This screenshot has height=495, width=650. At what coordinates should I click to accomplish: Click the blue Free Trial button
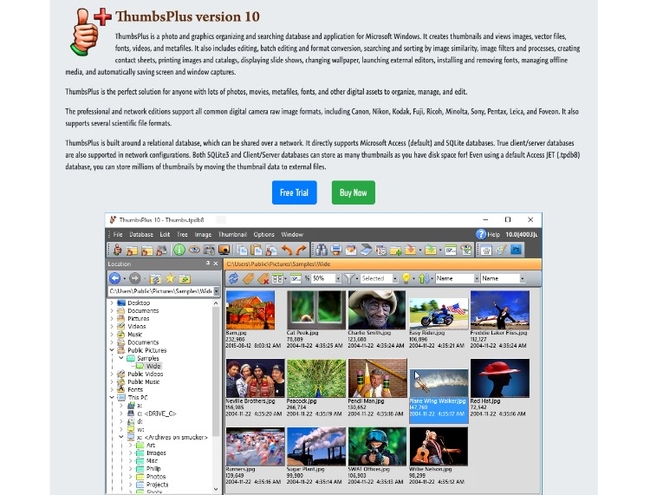tap(294, 192)
